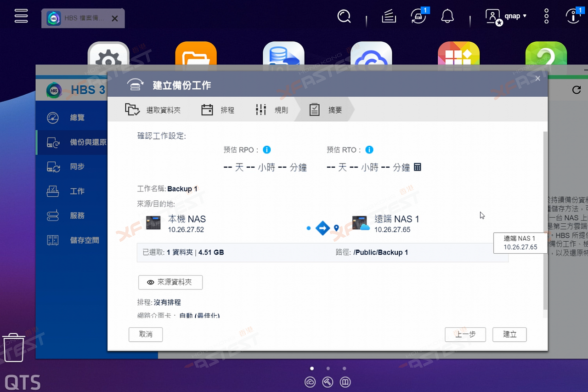Viewport: 588px width, 392px height.
Task: Go to Select Folders (選取資料夾) step
Action: coord(153,110)
